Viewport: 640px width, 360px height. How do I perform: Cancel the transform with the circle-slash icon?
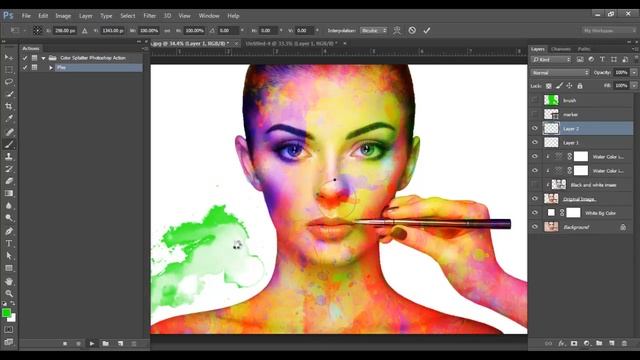click(412, 30)
